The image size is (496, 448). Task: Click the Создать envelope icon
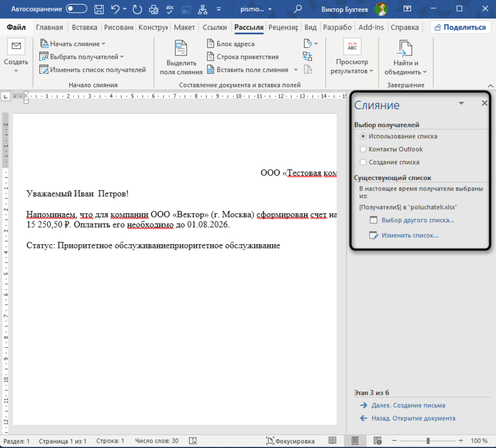point(16,46)
